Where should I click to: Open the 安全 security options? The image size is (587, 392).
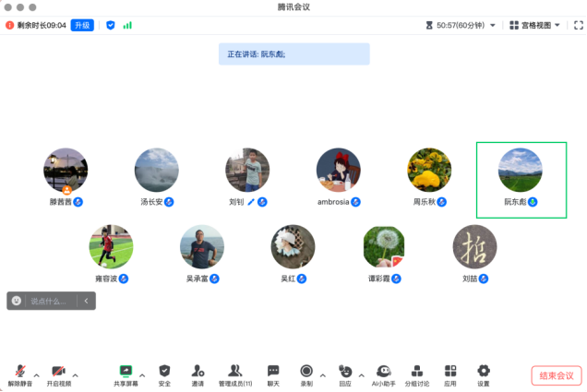(x=164, y=372)
